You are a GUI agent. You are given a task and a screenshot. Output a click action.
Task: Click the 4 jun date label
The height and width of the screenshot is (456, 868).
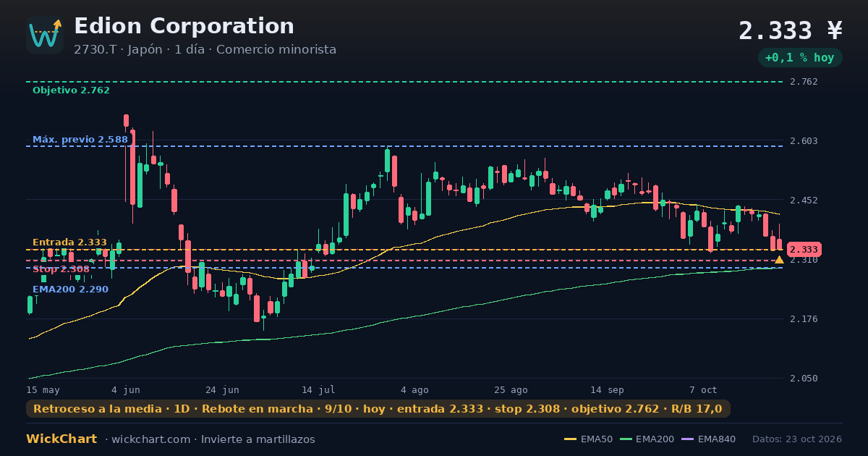pyautogui.click(x=126, y=389)
